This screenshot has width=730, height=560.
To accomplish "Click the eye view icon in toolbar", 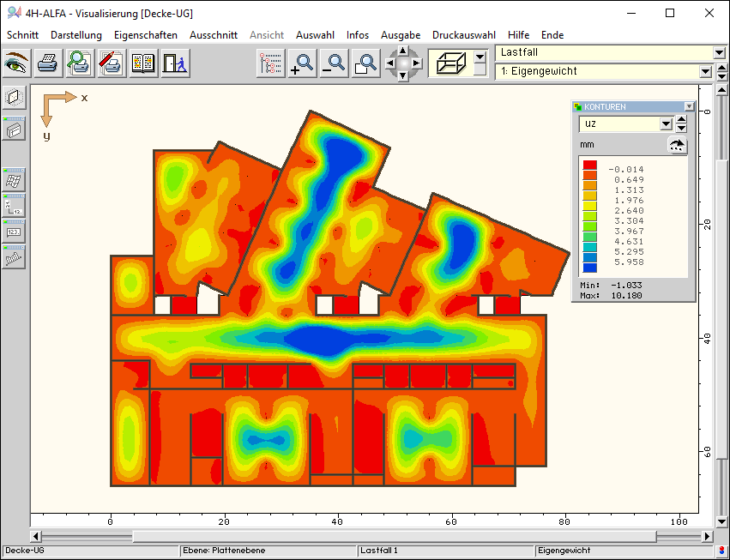I will (x=16, y=63).
